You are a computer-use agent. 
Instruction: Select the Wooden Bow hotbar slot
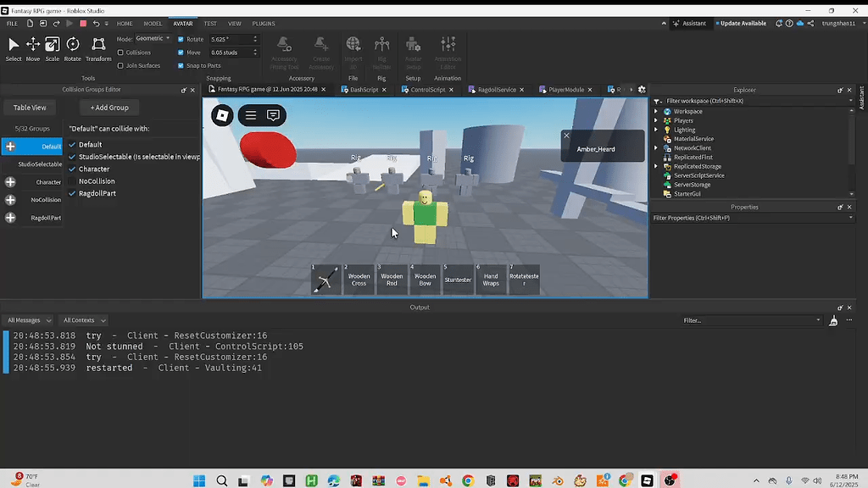point(425,279)
